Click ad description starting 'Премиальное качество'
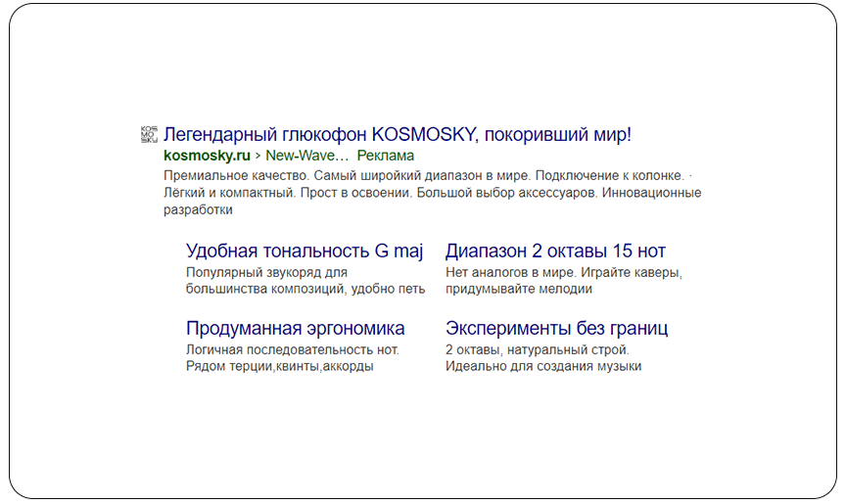846x504 pixels. tap(432, 193)
